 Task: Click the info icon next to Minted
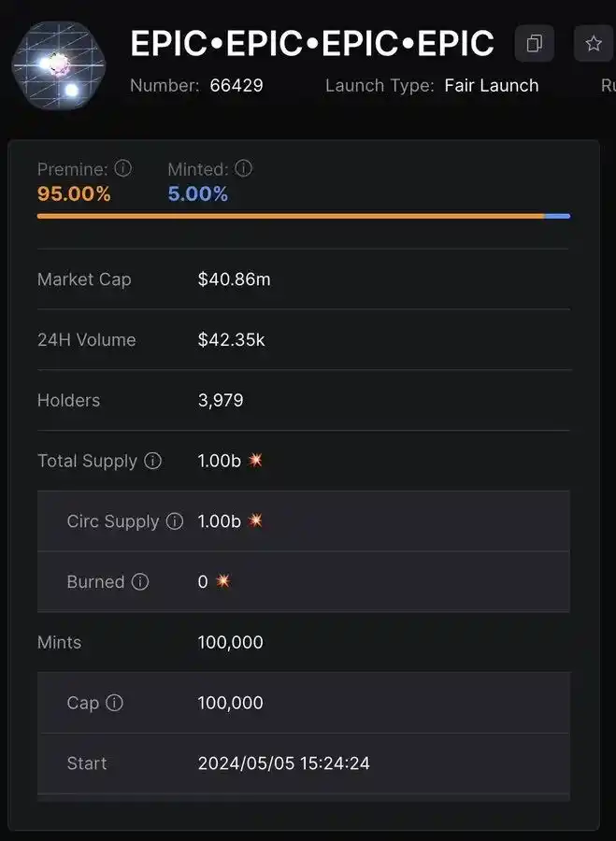pyautogui.click(x=243, y=168)
